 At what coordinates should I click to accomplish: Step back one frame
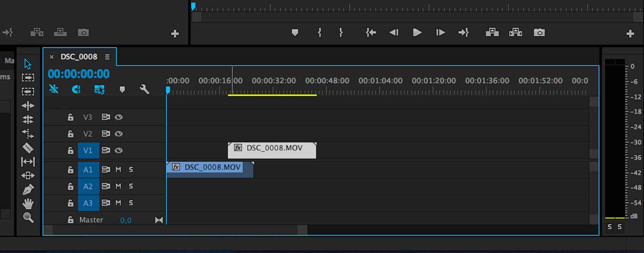pos(394,33)
